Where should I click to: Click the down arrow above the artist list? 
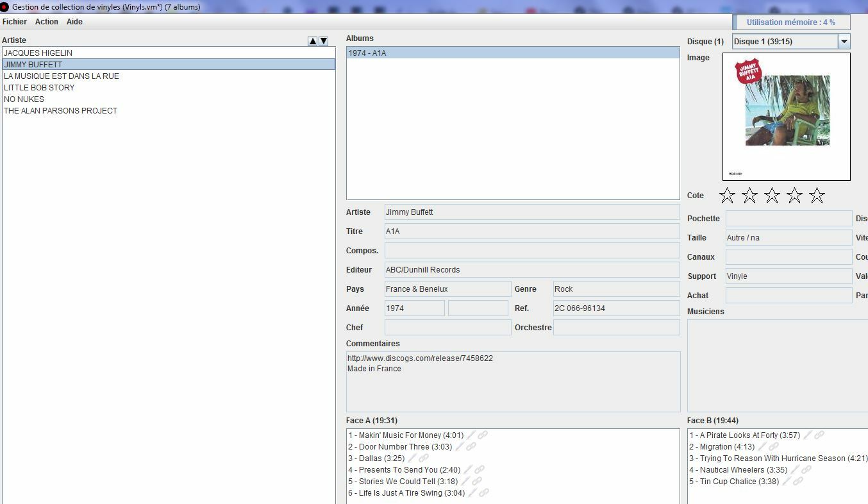tap(324, 41)
